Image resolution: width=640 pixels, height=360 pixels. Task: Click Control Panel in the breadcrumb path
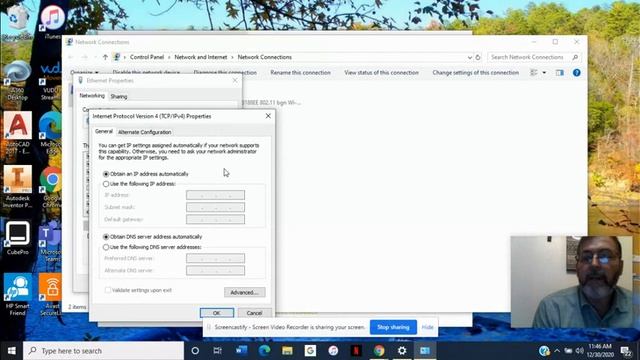[x=147, y=58]
